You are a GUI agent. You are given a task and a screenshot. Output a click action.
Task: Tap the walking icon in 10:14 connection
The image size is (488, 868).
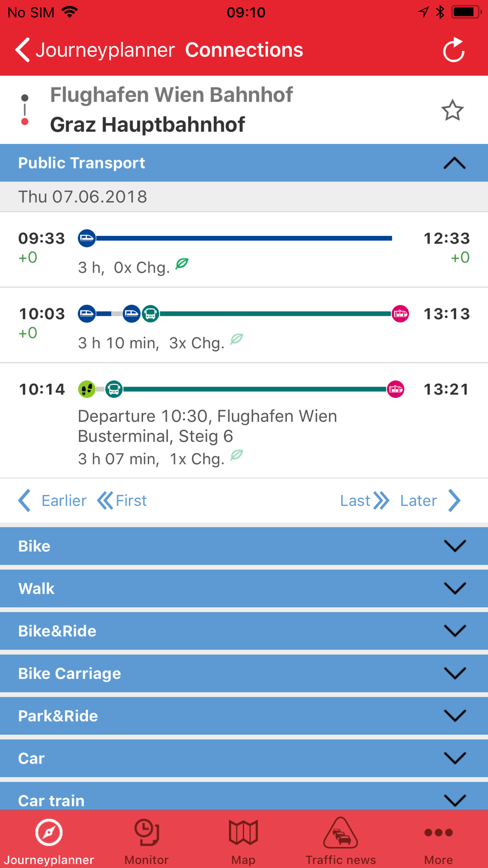click(87, 389)
